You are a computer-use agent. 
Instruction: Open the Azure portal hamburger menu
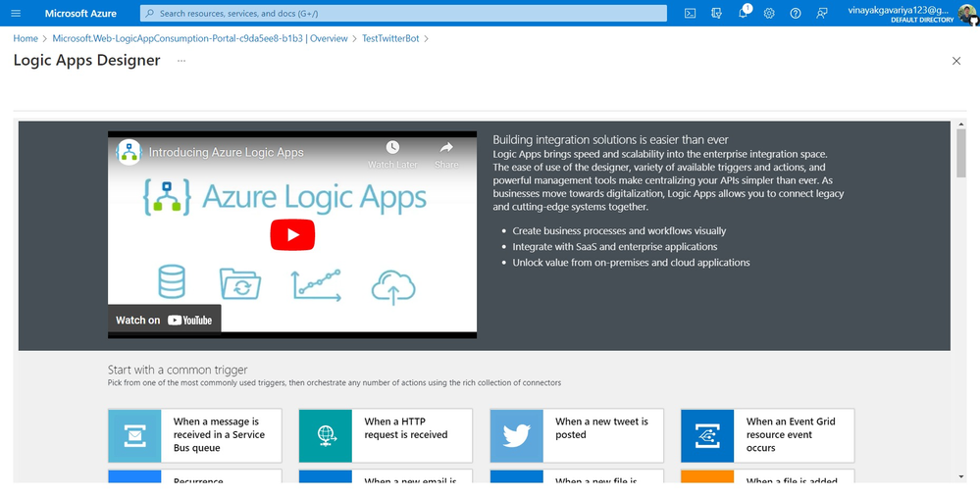(16, 13)
